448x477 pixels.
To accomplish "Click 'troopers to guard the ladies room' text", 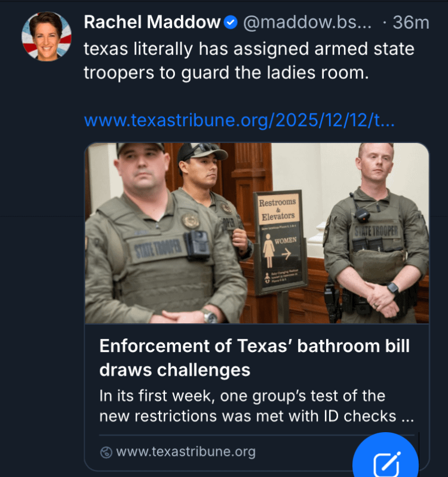I will point(226,73).
